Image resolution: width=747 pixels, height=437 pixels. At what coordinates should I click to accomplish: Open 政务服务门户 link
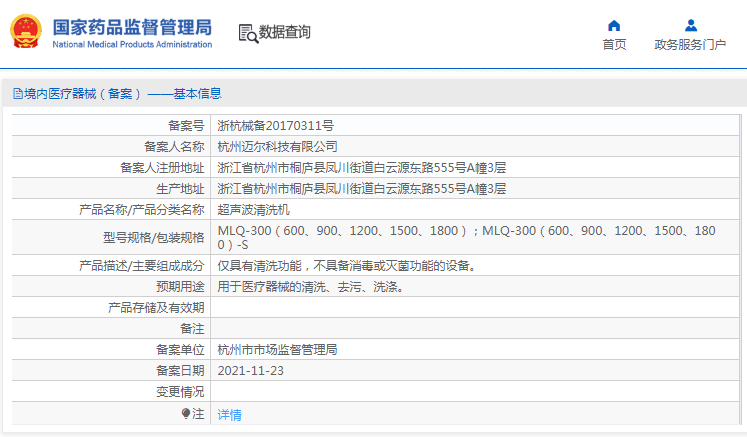pos(690,44)
